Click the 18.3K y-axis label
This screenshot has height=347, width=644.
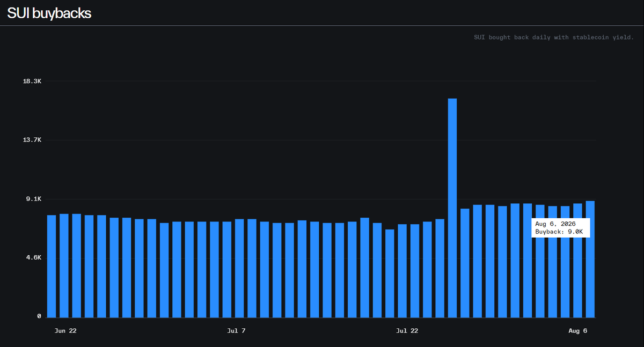[x=32, y=81]
